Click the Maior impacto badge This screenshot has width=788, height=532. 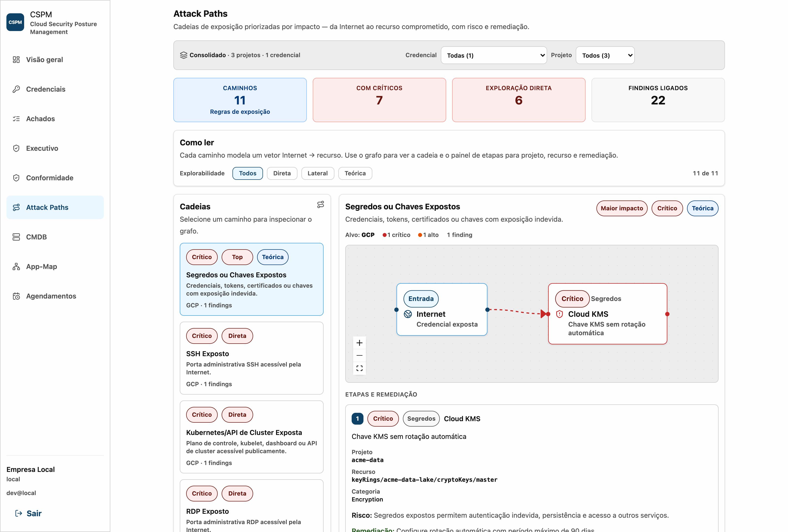click(x=622, y=208)
